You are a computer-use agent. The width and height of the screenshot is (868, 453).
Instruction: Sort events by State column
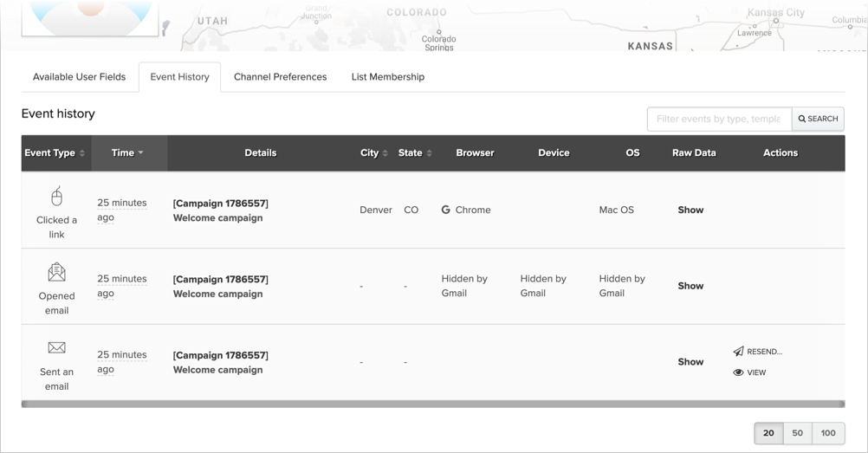click(x=415, y=153)
